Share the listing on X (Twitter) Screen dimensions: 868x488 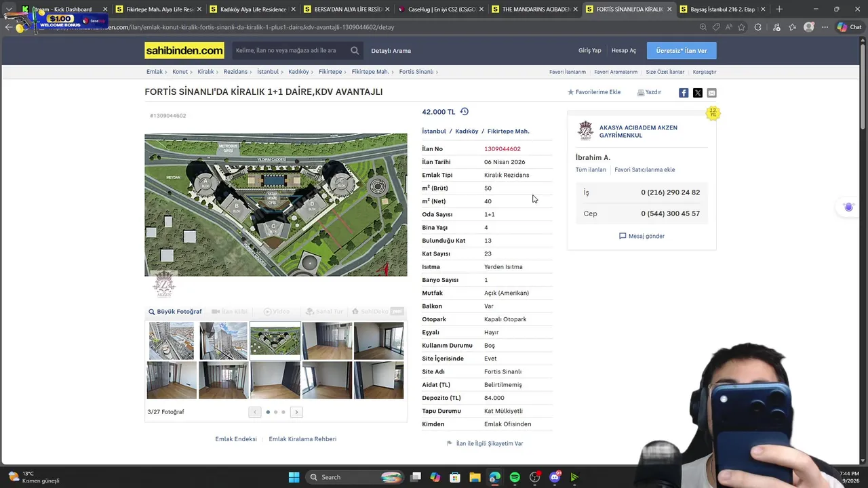click(698, 93)
